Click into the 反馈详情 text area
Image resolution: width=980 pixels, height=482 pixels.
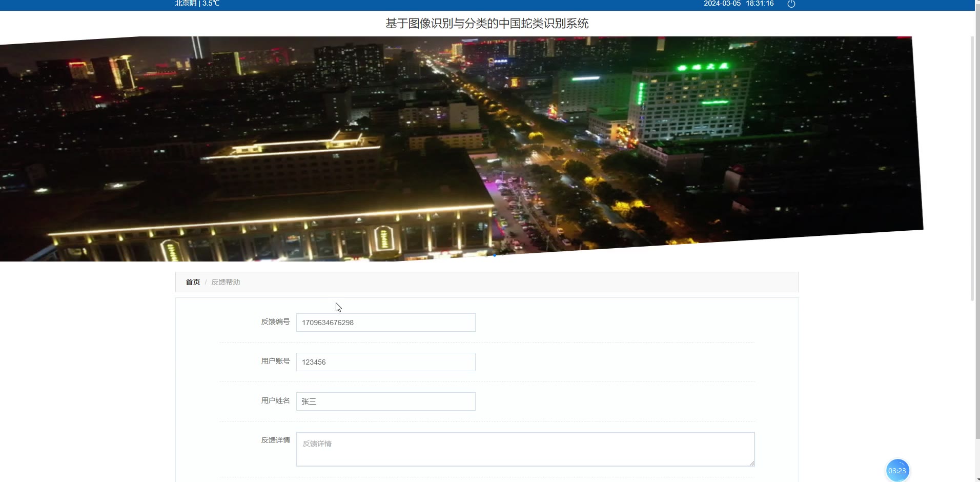(x=525, y=449)
